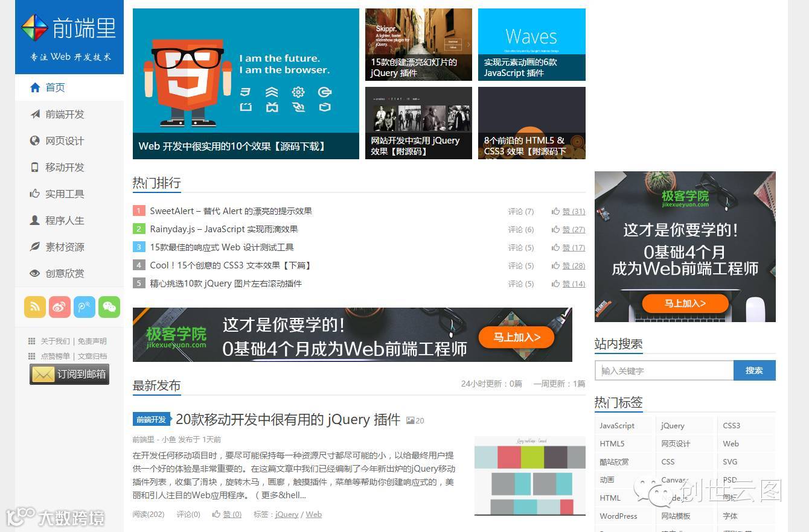Click the jQuery tag under the article
This screenshot has height=532, width=809.
(x=287, y=515)
